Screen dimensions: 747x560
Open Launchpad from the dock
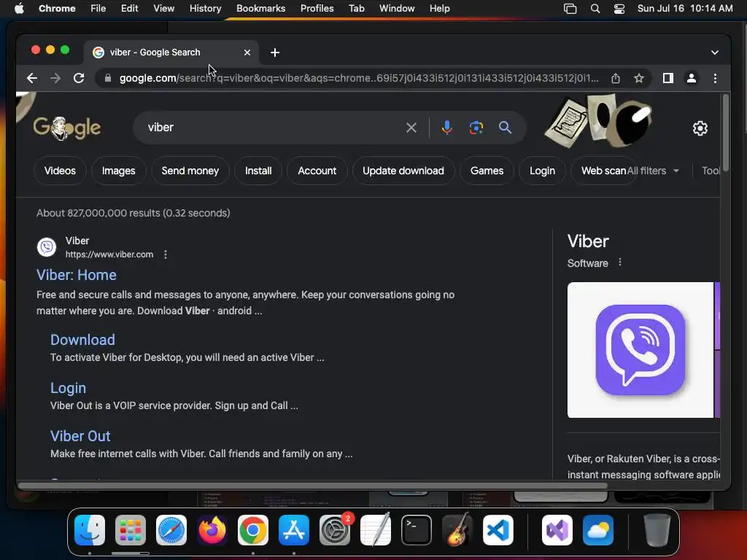pyautogui.click(x=131, y=530)
